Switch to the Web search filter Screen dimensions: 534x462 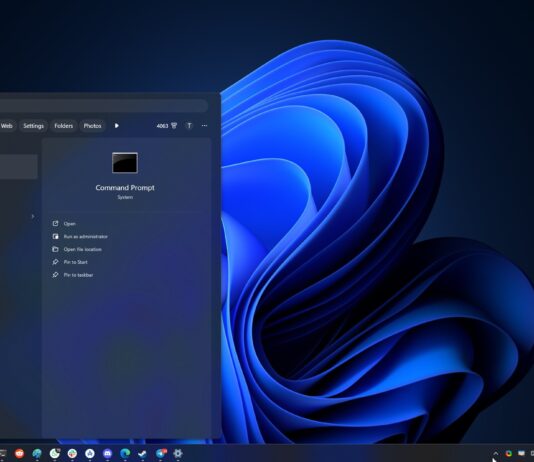[x=6, y=126]
